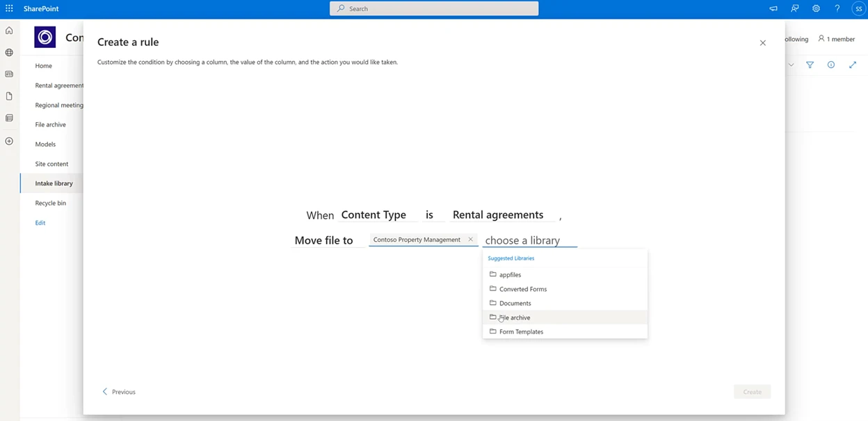Remove the Contoso Property Management library chip

pyautogui.click(x=471, y=239)
